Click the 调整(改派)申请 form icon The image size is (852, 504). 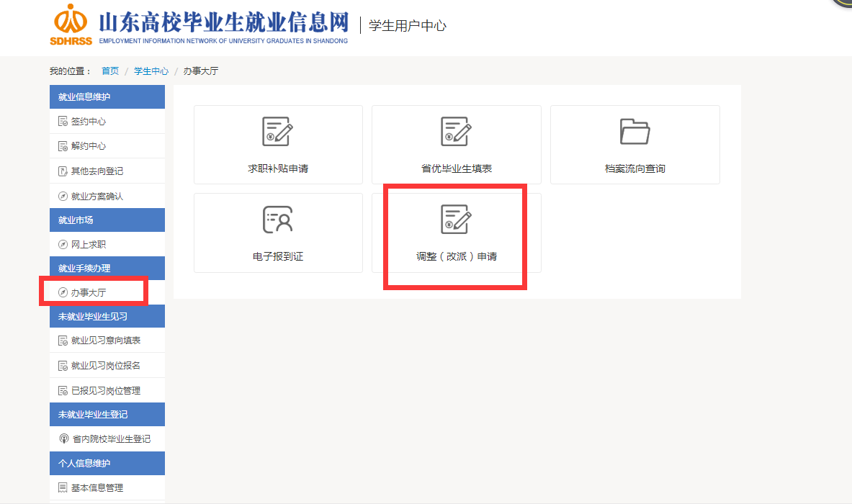click(x=456, y=220)
